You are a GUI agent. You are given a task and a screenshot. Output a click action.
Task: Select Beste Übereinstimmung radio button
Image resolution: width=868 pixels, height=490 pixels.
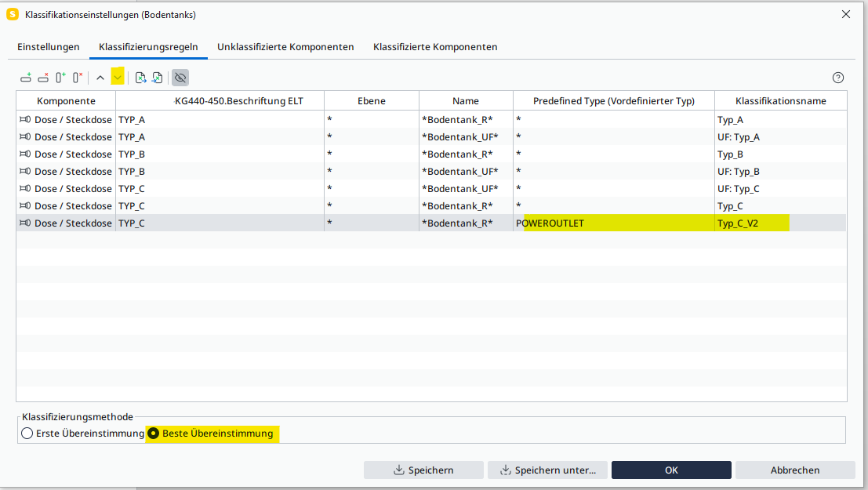tap(154, 434)
